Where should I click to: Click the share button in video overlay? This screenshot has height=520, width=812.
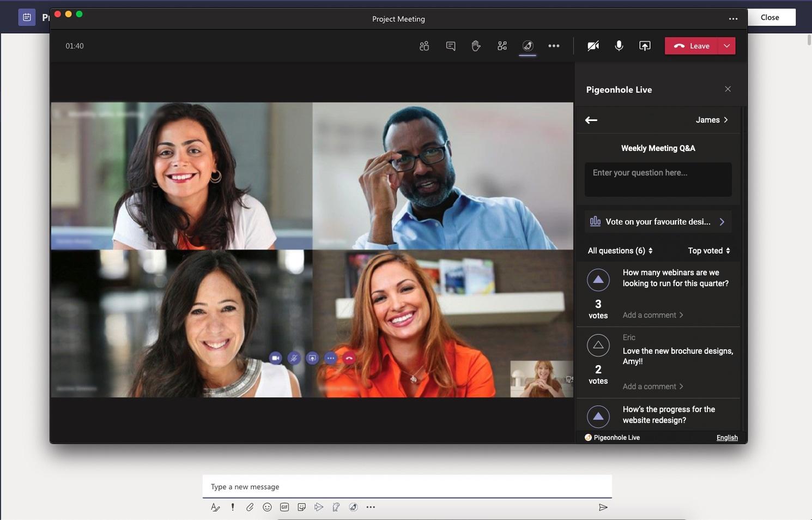coord(312,358)
